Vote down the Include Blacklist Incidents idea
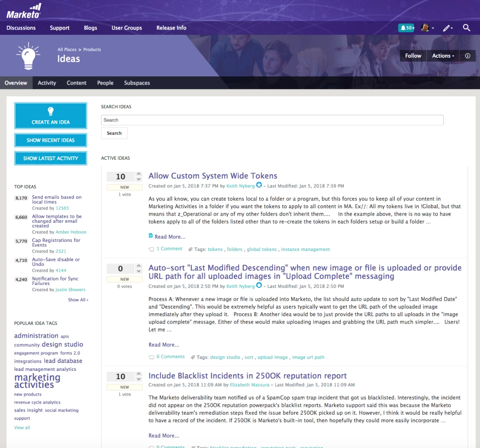Image resolution: width=480 pixels, height=448 pixels. coord(139,380)
